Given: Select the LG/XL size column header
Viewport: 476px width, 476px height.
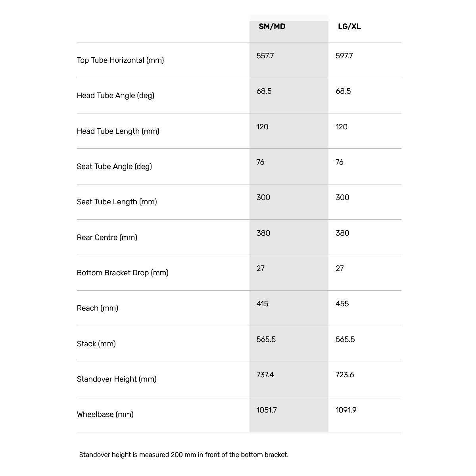Looking at the screenshot, I should pos(349,27).
